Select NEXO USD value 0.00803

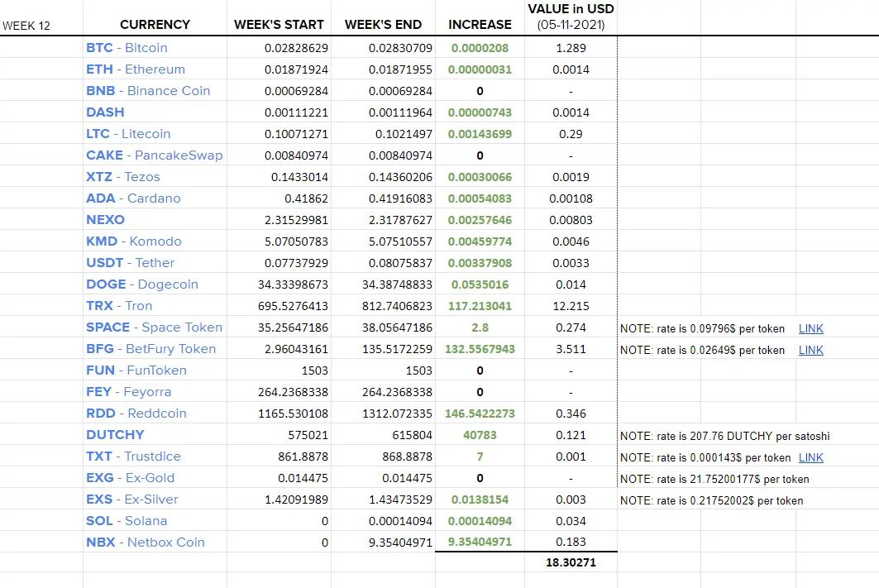(x=571, y=220)
